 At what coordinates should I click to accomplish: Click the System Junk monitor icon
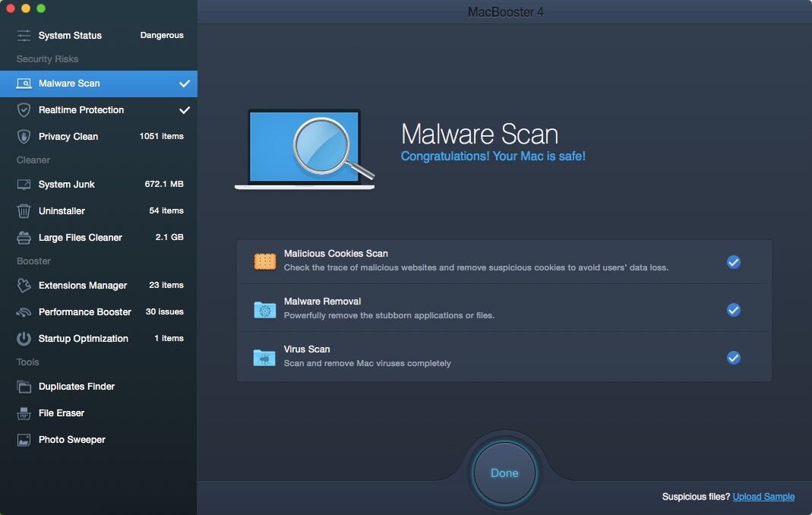click(x=24, y=185)
